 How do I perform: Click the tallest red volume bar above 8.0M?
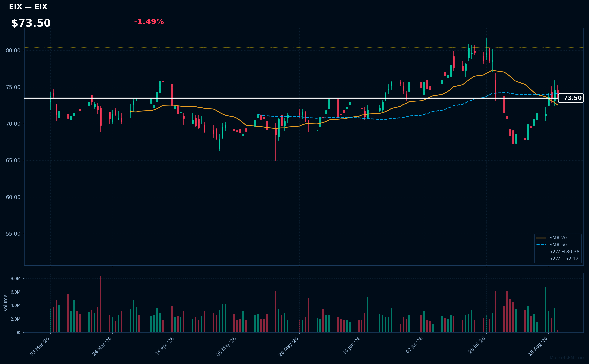point(101,304)
